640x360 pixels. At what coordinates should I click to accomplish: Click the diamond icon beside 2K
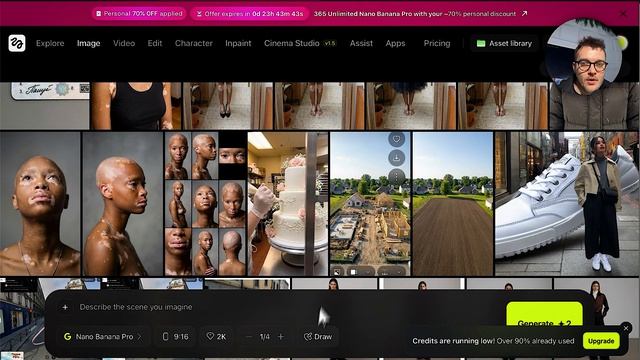pos(210,336)
